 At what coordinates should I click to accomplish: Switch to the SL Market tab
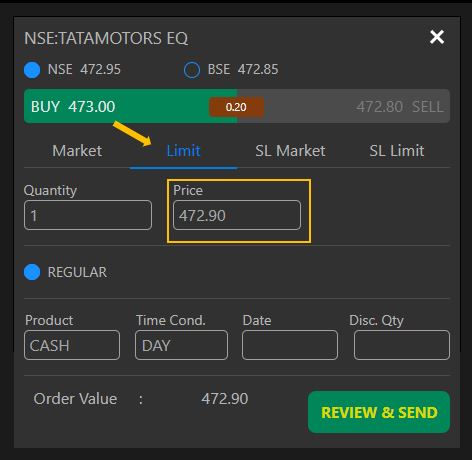(x=290, y=151)
